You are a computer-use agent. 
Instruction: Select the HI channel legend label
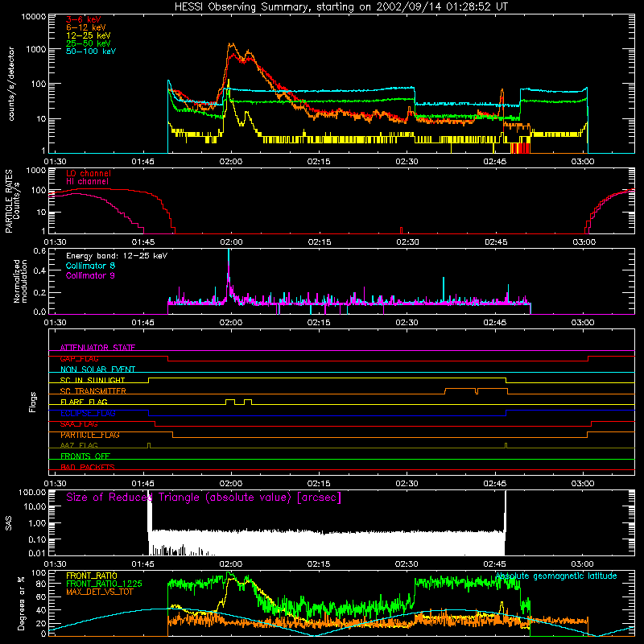87,182
